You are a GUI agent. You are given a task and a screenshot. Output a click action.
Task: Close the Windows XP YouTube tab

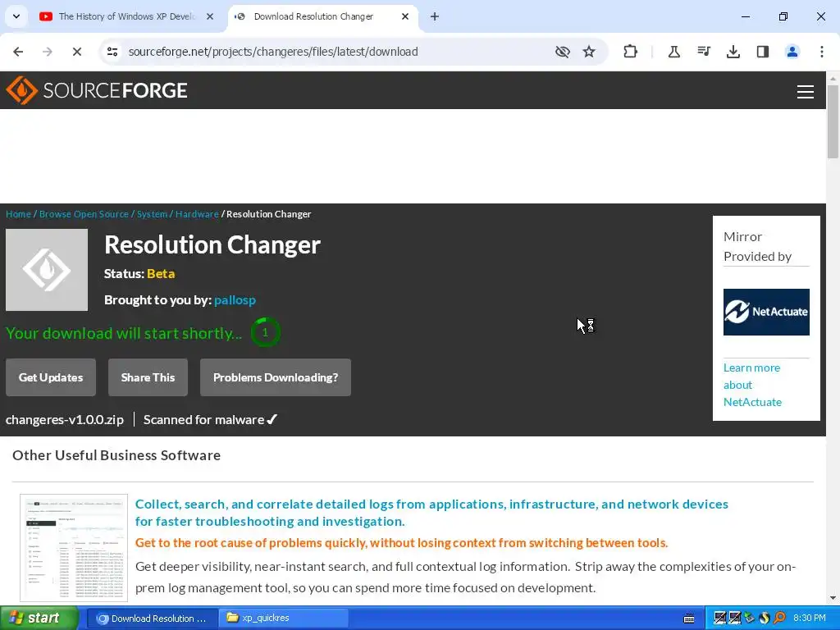click(210, 16)
